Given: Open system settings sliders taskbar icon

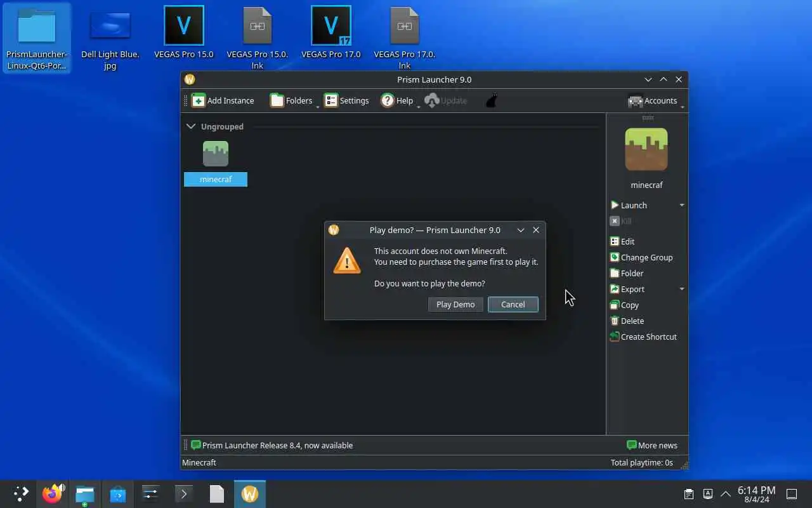Looking at the screenshot, I should 151,494.
